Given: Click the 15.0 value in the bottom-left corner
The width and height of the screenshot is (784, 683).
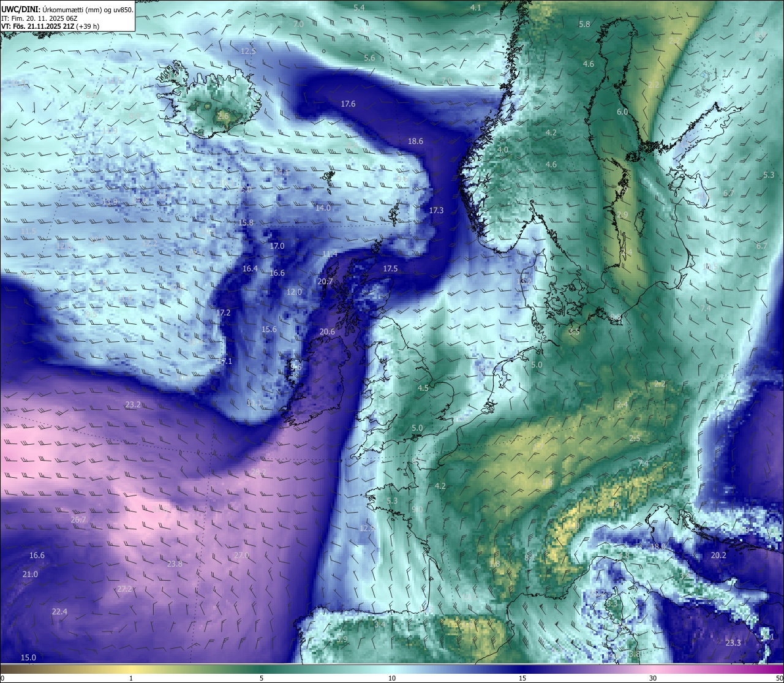Looking at the screenshot, I should (x=28, y=658).
